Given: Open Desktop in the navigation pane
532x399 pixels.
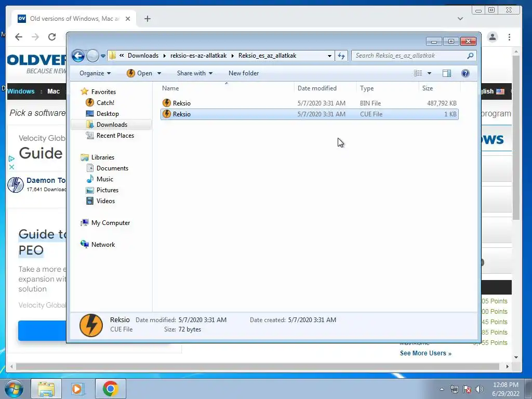Looking at the screenshot, I should tap(108, 114).
